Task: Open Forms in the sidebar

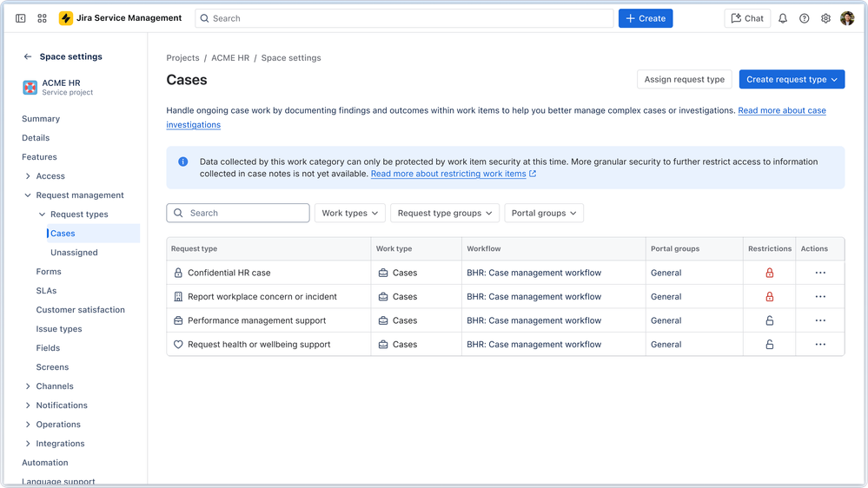Action: click(x=49, y=272)
